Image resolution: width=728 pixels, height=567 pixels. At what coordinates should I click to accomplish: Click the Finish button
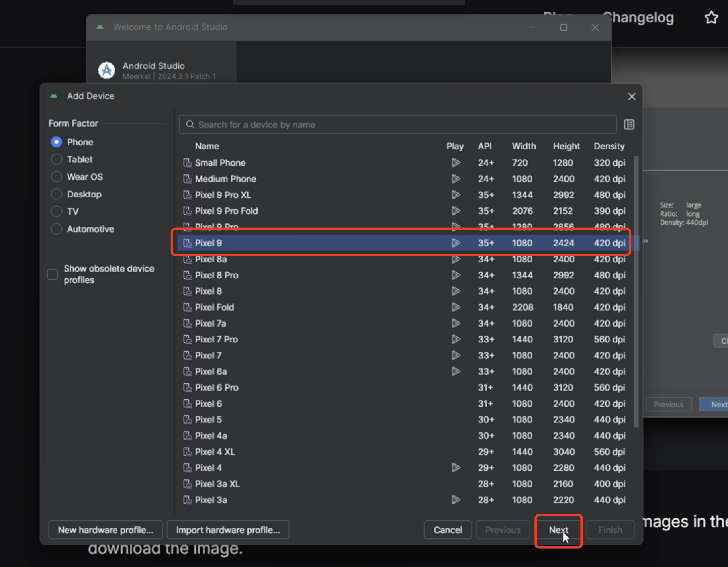point(611,530)
